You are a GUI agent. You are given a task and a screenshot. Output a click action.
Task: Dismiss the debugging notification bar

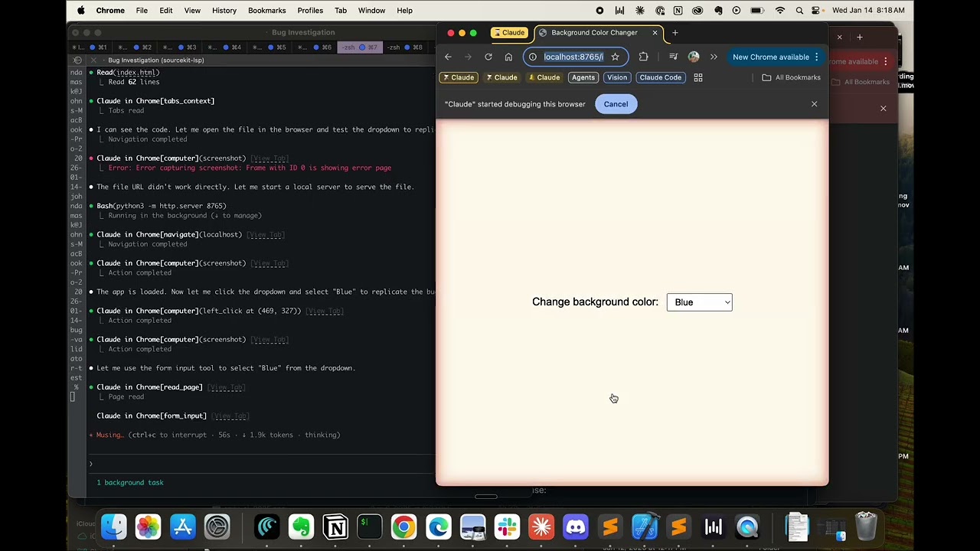point(814,104)
